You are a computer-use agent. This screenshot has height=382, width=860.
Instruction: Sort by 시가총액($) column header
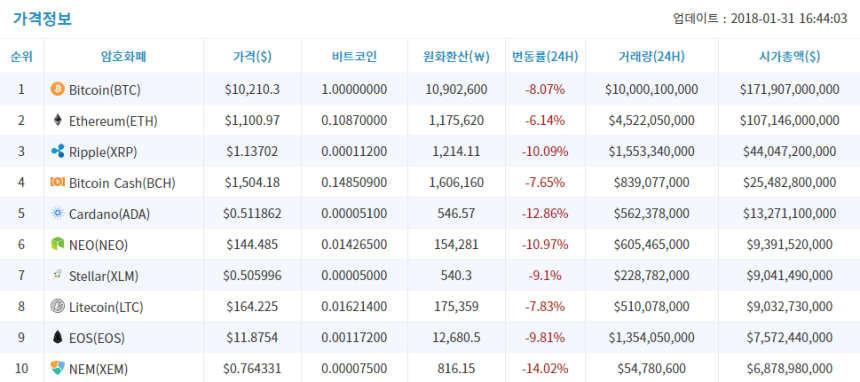pyautogui.click(x=789, y=56)
